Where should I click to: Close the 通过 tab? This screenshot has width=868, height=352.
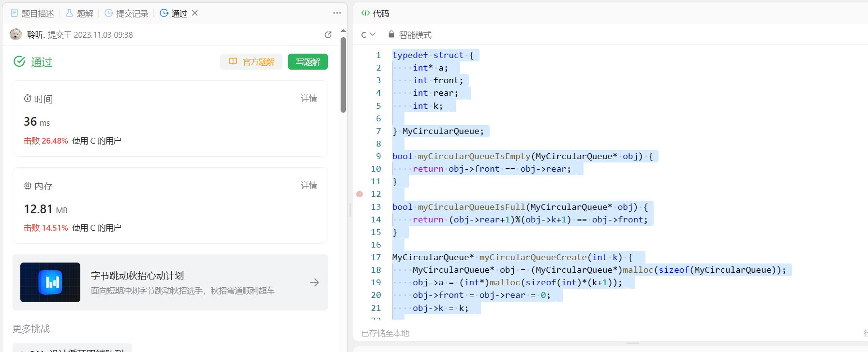(195, 13)
